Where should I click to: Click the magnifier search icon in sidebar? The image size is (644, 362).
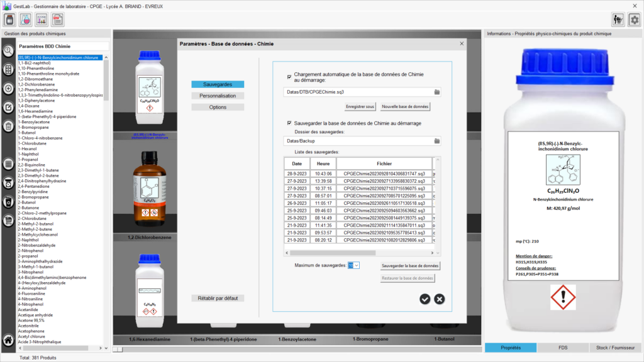tap(9, 52)
